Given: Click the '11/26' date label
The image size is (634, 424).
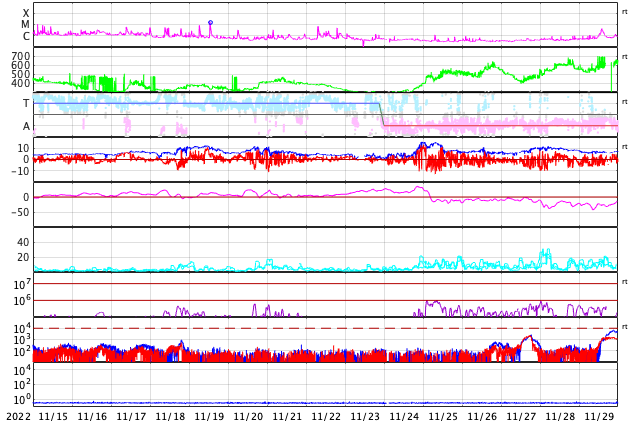Looking at the screenshot, I should (482, 417).
